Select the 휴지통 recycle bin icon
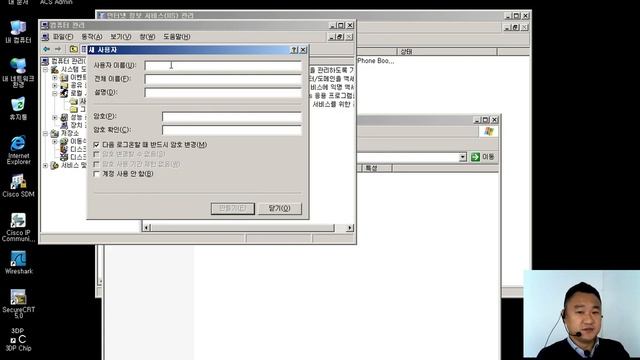 [x=18, y=109]
